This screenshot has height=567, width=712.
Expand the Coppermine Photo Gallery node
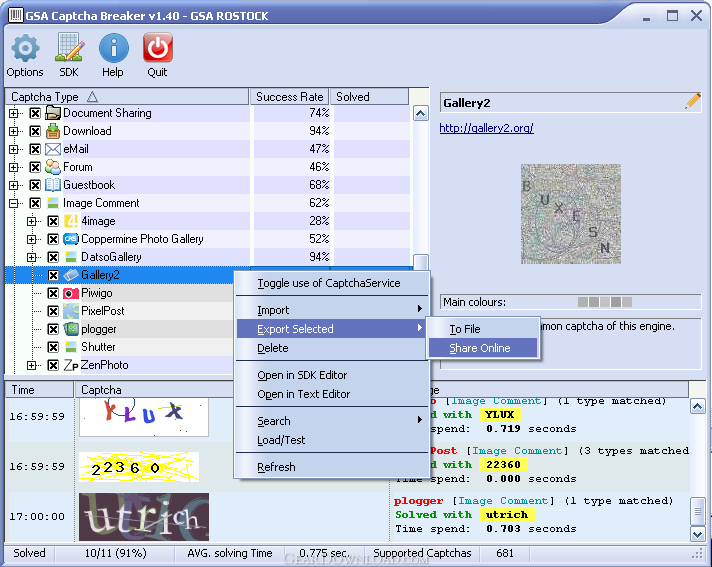tap(31, 239)
